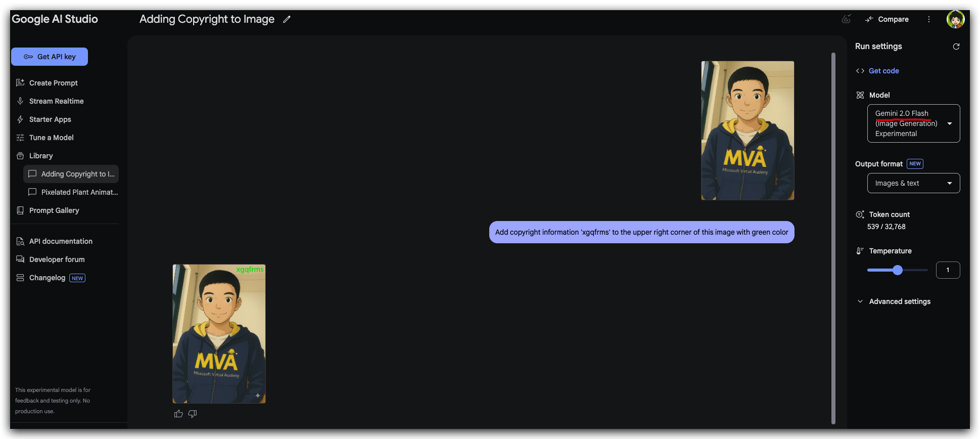Open the Output format Images & text dropdown
Viewport: 980px width, 439px height.
coord(913,183)
